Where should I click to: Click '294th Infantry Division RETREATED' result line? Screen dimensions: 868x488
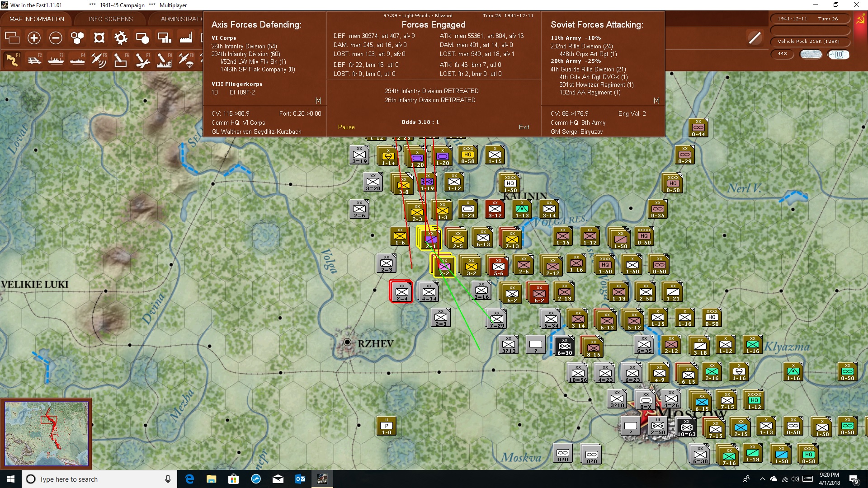point(432,91)
